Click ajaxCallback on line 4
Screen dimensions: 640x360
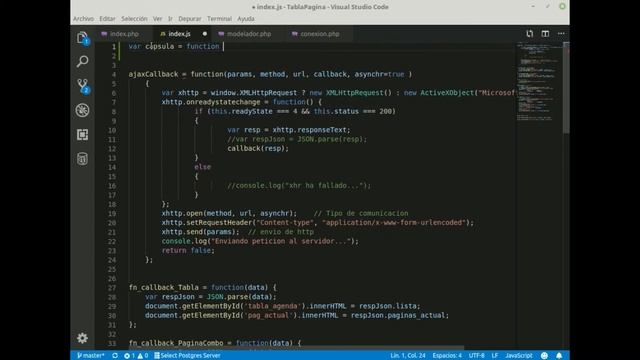click(153, 74)
